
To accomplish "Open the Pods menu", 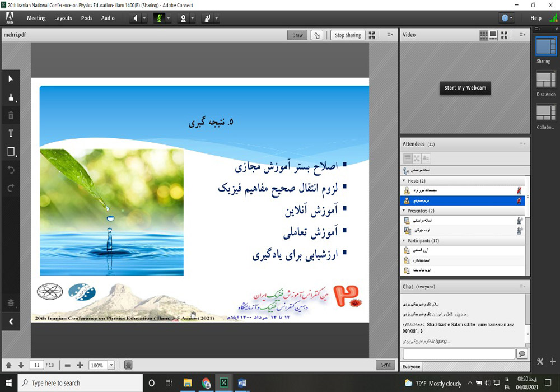I will [87, 18].
